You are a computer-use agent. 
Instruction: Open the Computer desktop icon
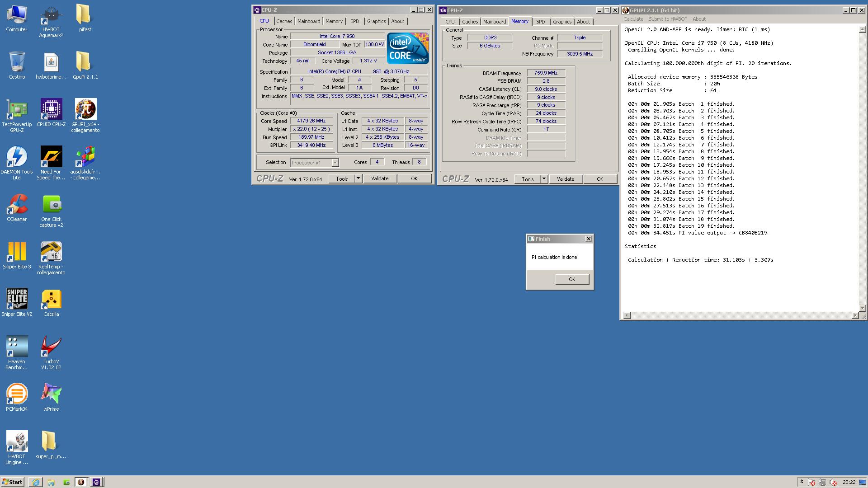(x=17, y=18)
